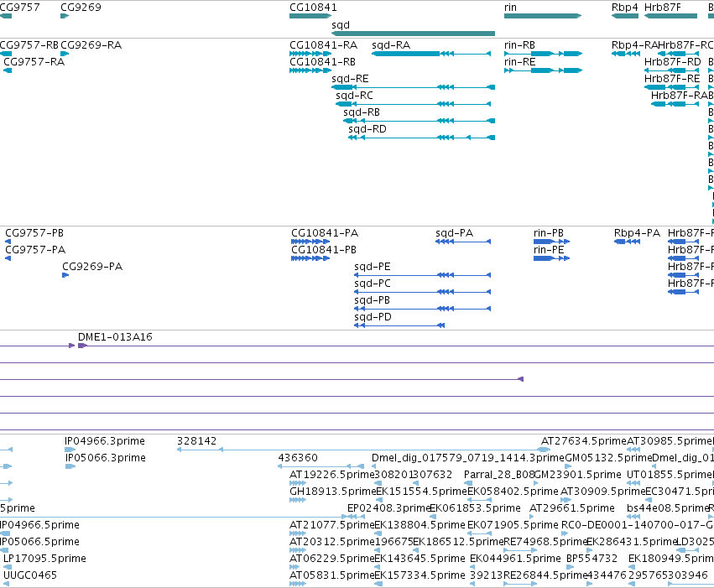Select the EK071905.5prime EST
714x588 pixels.
(x=479, y=533)
